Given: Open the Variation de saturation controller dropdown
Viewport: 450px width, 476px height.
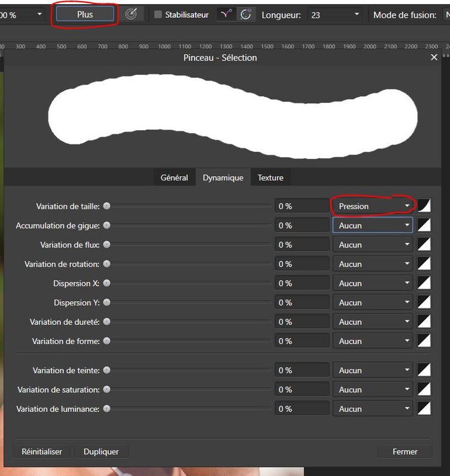Looking at the screenshot, I should [373, 390].
